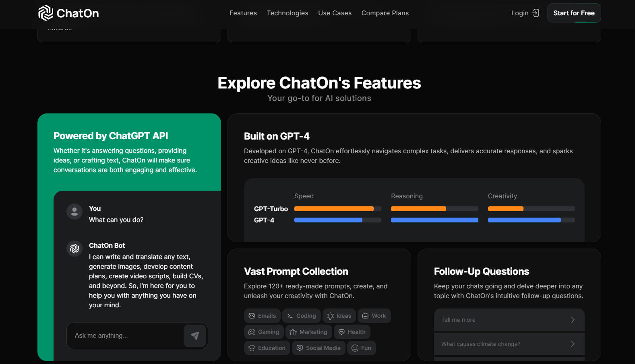Click the Follow-Up Questions heading
635x364 pixels.
(482, 271)
